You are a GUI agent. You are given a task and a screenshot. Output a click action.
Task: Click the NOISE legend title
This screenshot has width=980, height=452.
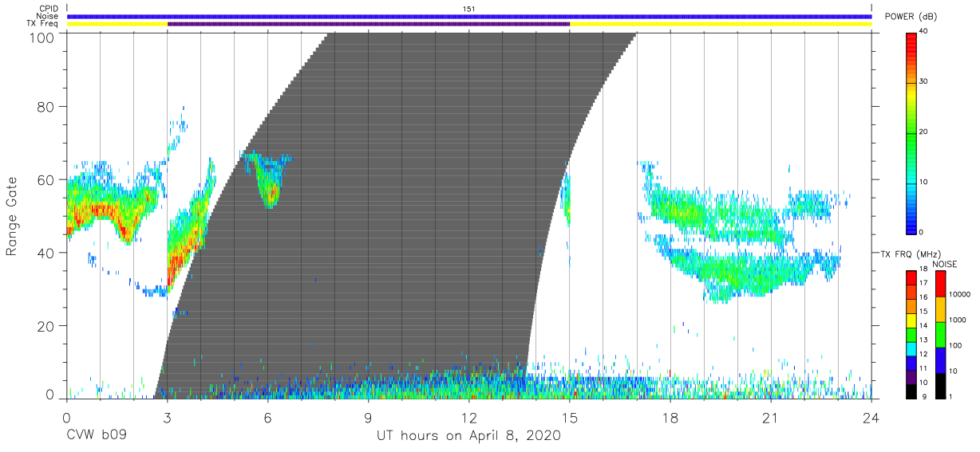tap(946, 264)
